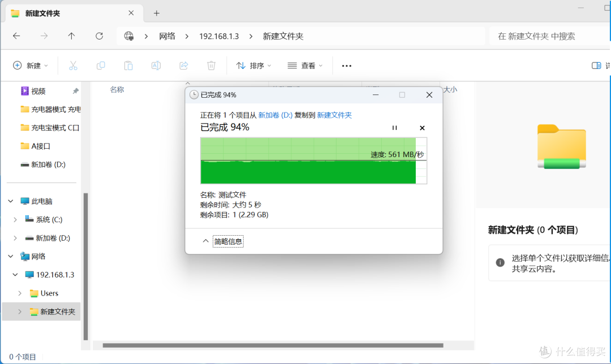Cancel the copy with the × button
The image size is (611, 364).
click(422, 128)
